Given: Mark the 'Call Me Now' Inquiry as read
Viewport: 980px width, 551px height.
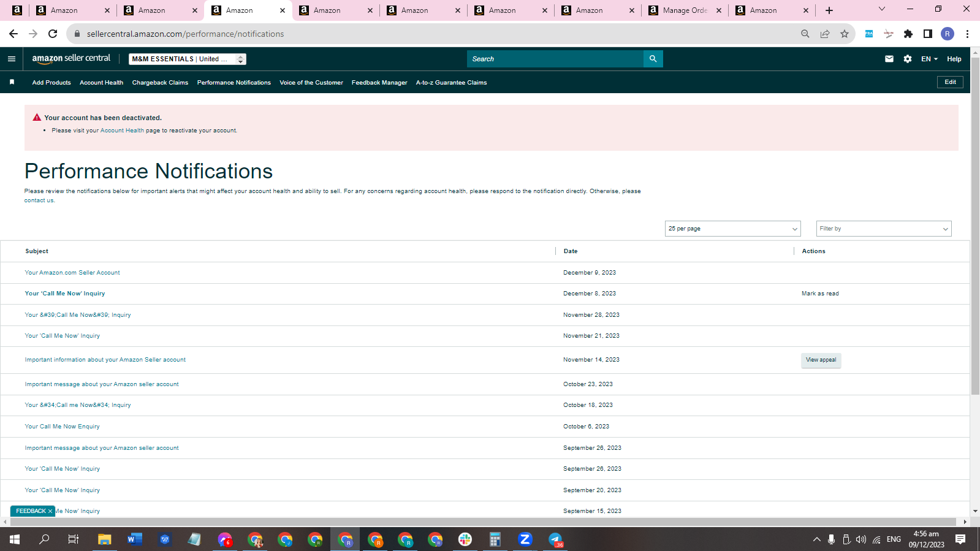Looking at the screenshot, I should pos(820,294).
